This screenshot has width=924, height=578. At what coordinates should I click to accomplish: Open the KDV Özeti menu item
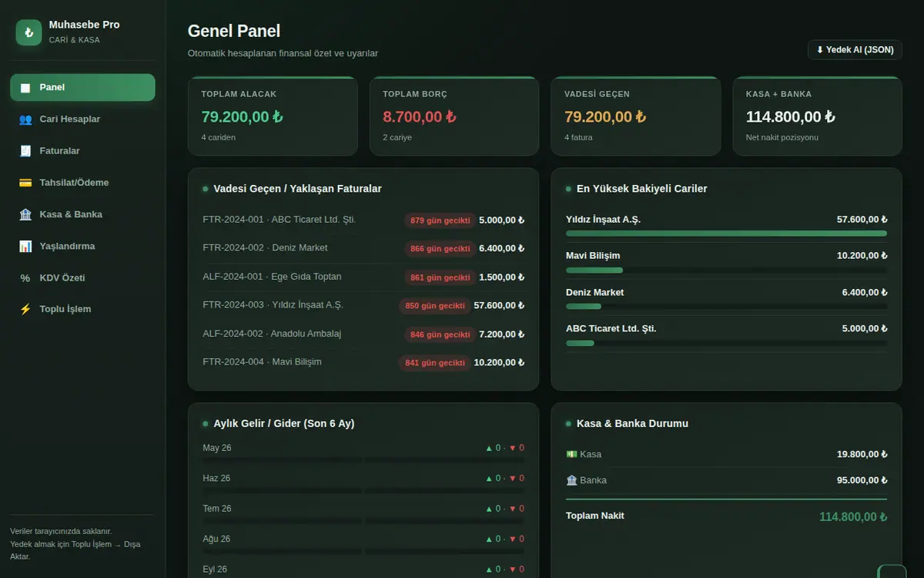[x=82, y=277]
